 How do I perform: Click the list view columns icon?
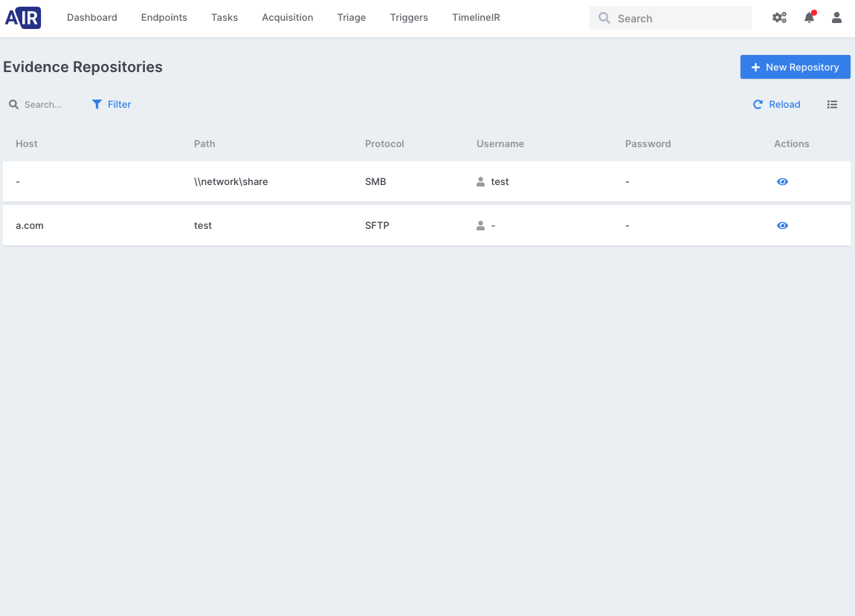click(x=832, y=105)
